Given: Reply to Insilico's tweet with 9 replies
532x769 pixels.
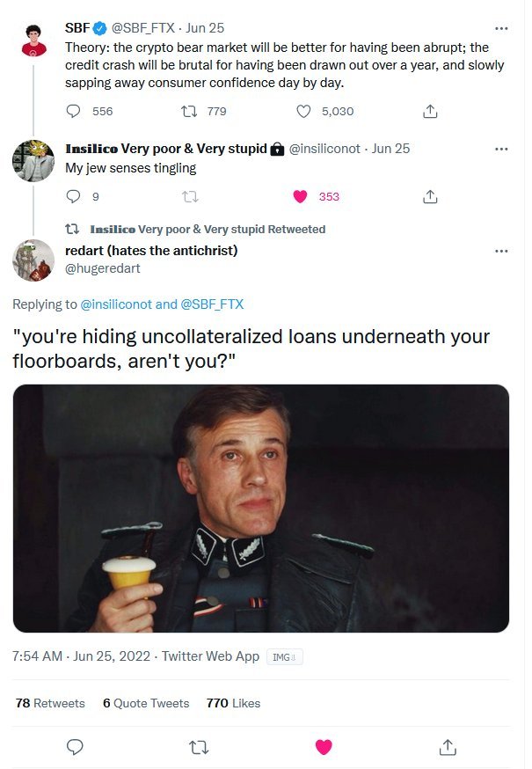Looking at the screenshot, I should click(75, 196).
